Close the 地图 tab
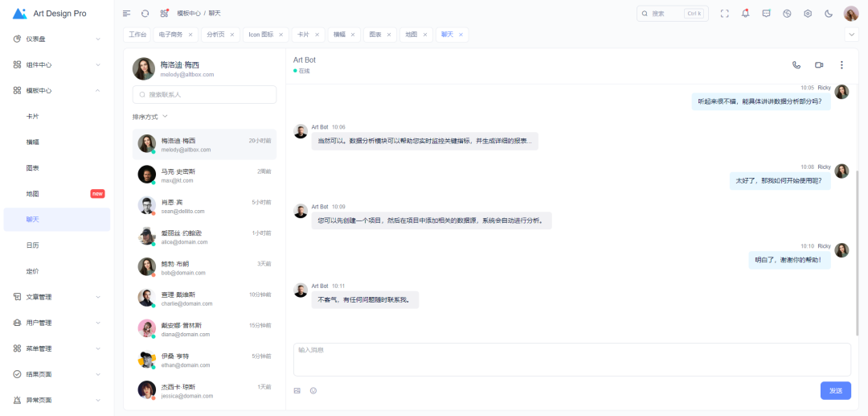Screen dimensions: 868x416 click(424, 35)
